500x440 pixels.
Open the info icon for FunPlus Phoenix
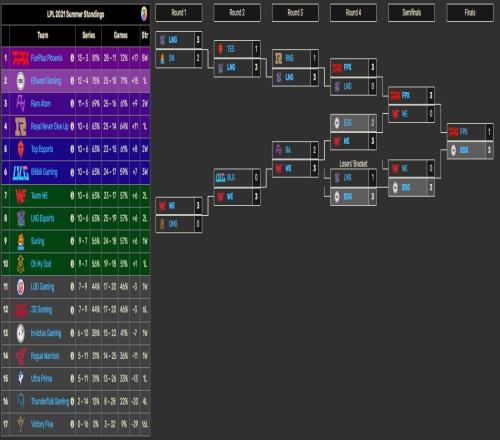72,58
